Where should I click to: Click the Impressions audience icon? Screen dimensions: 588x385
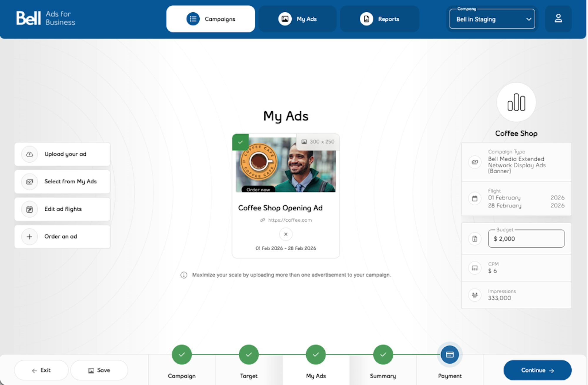coord(475,295)
